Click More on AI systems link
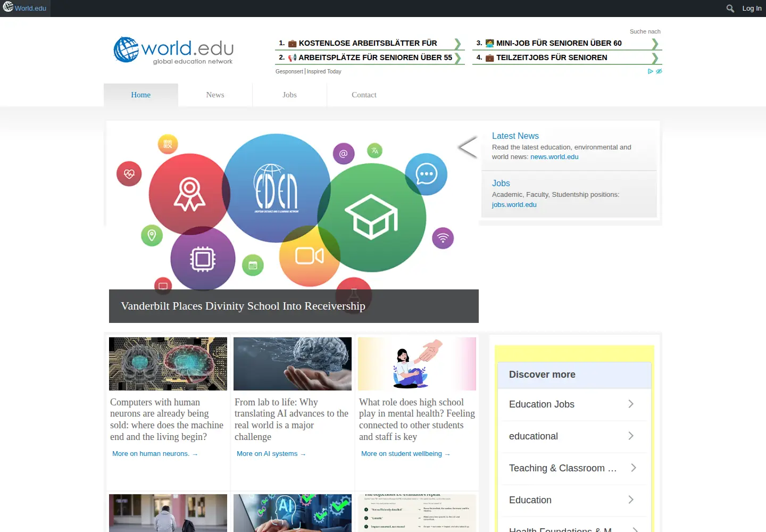This screenshot has height=532, width=766. [271, 454]
